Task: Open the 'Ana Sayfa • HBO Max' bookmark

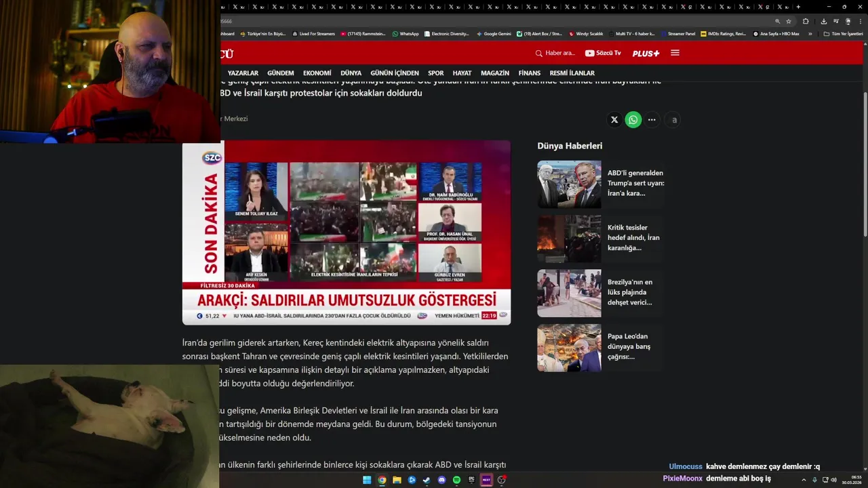Action: [x=776, y=33]
